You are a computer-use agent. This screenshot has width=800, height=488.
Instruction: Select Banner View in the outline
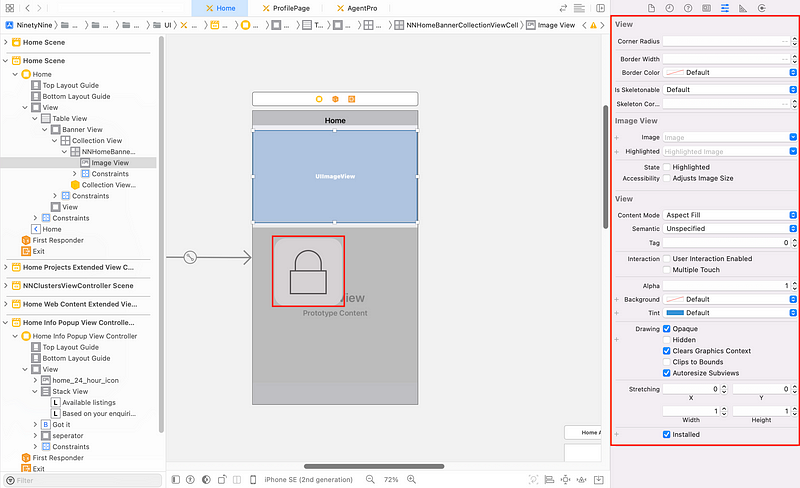(82, 130)
